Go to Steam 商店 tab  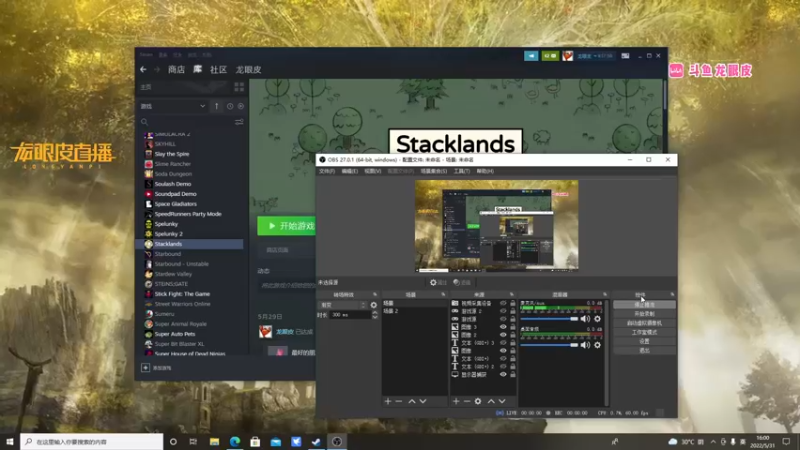click(x=177, y=69)
